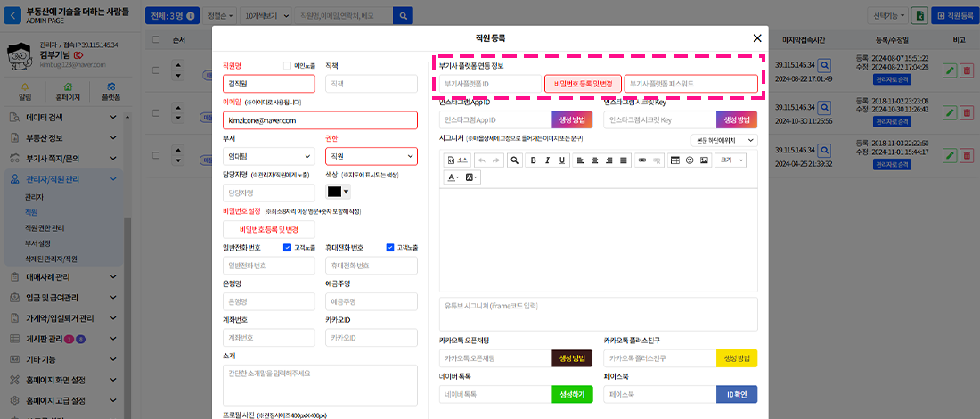This screenshot has width=980, height=419.
Task: Click the Italic icon in signature editor
Action: tap(548, 160)
